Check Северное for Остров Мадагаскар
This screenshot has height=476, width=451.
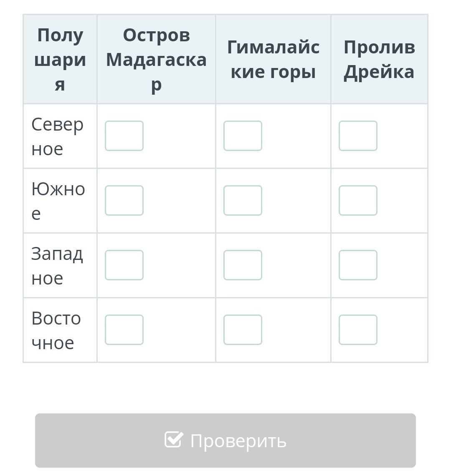click(x=124, y=136)
